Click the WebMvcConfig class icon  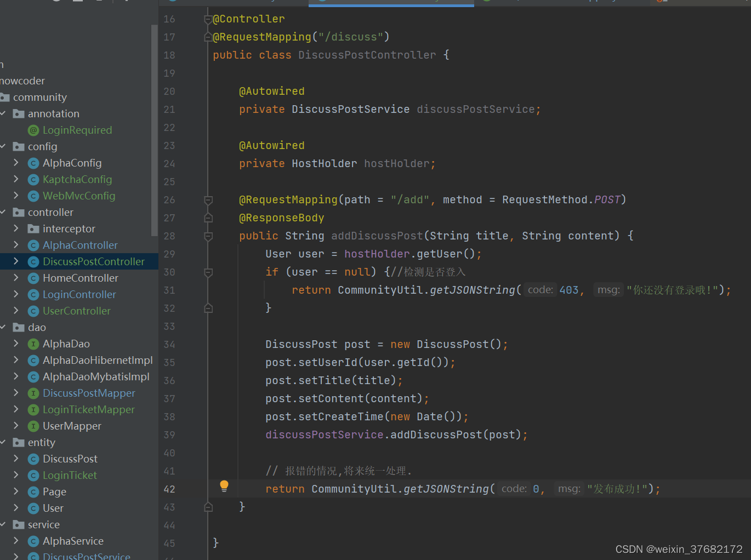coord(33,196)
